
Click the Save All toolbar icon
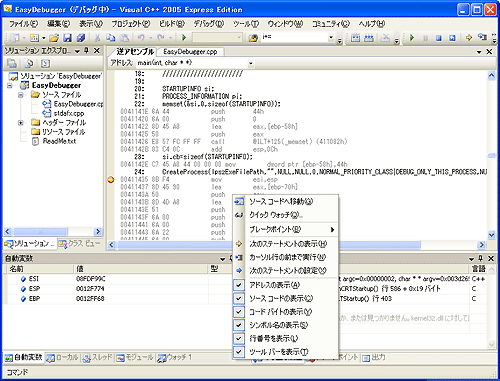point(81,38)
